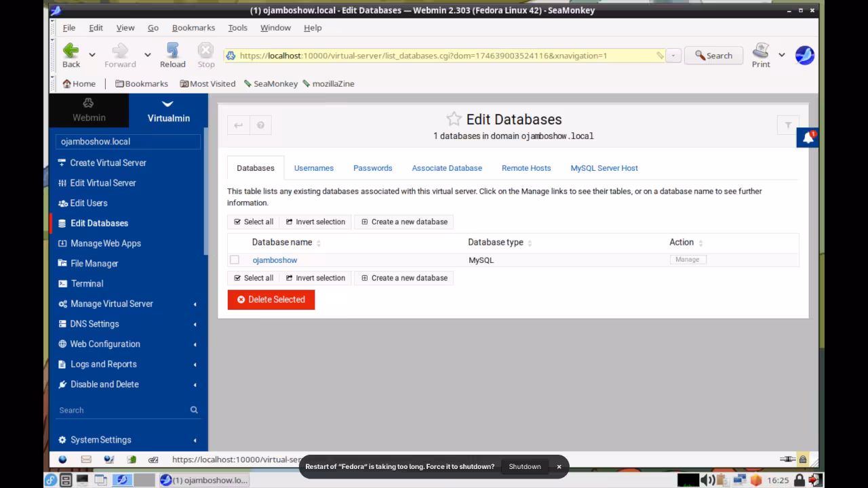This screenshot has width=868, height=488.
Task: Favorite this page with the star icon
Action: pos(454,119)
